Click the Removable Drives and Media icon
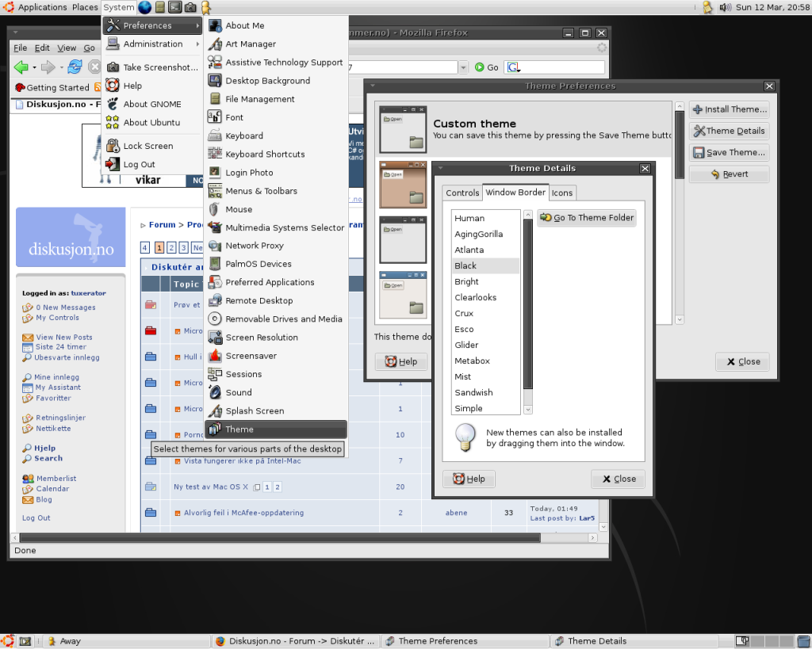 point(215,319)
